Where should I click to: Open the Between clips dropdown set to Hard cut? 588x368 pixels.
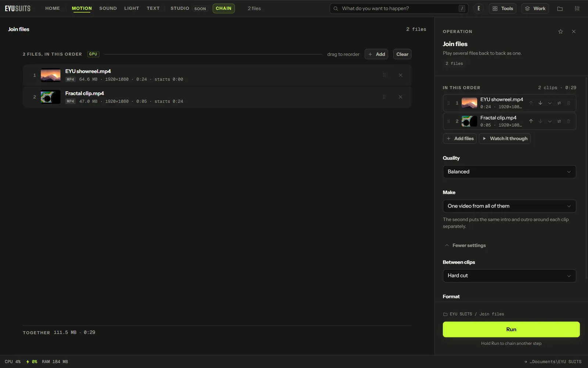[x=509, y=276]
